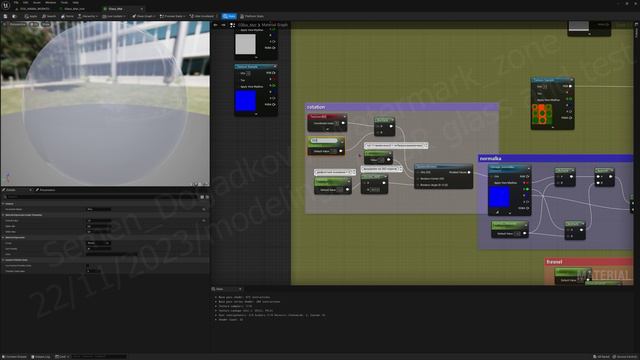Open the Hierarchy dropdown
The height and width of the screenshot is (360, 640).
pyautogui.click(x=88, y=16)
